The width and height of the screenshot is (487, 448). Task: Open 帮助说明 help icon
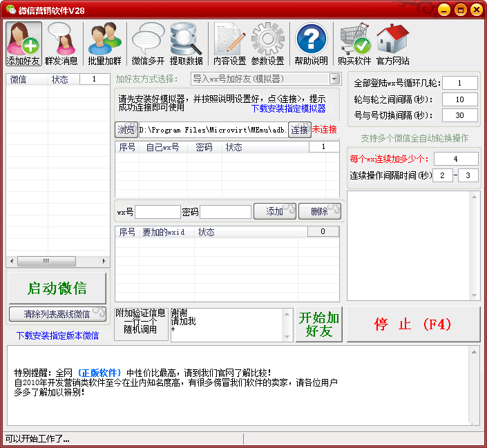click(312, 43)
